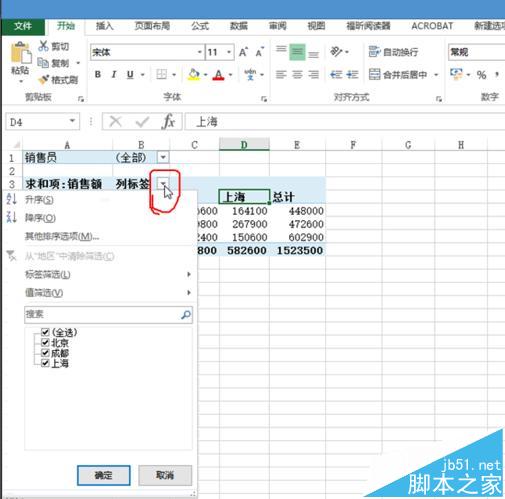Open the number format box (常规)

pos(476,52)
